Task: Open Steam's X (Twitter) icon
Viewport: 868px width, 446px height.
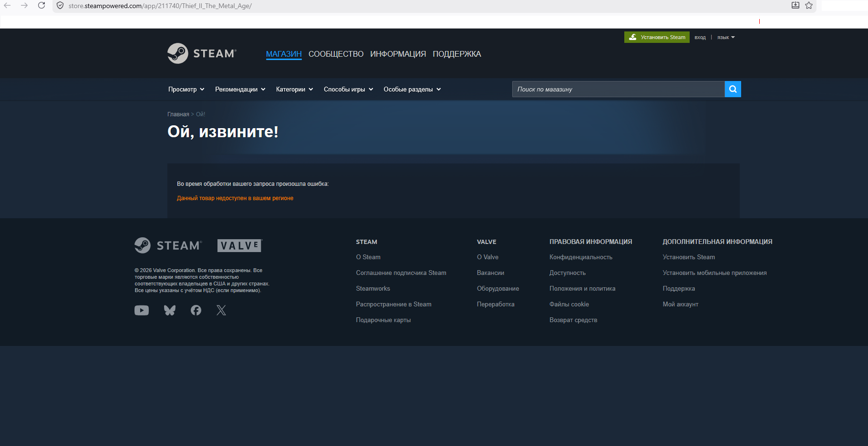Action: point(221,310)
